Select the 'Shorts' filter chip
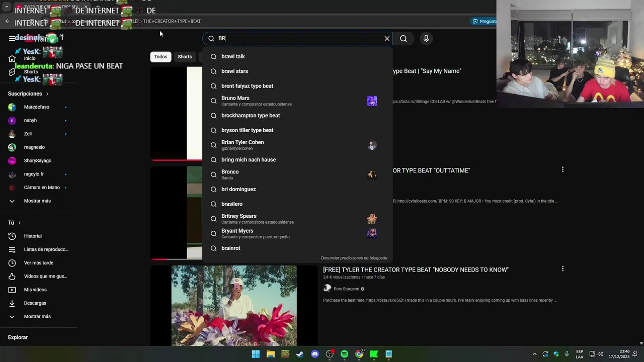Screen dimensions: 644x362 (185, 57)
